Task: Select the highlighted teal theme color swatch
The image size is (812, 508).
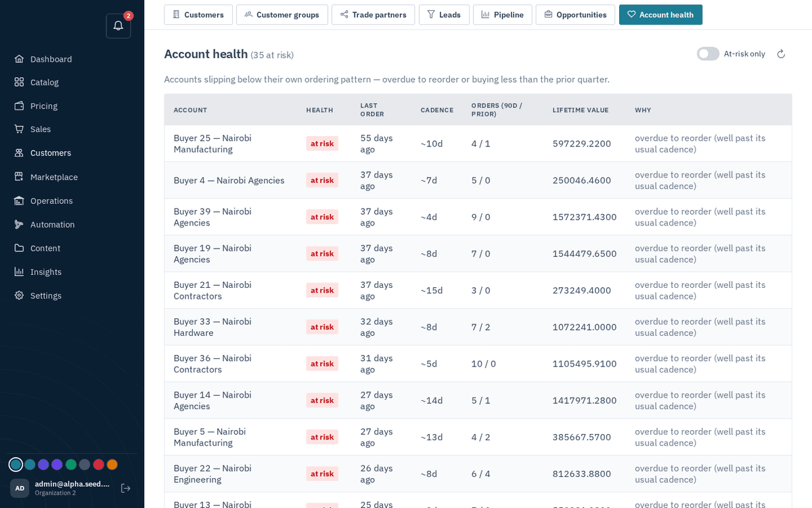Action: (x=16, y=465)
